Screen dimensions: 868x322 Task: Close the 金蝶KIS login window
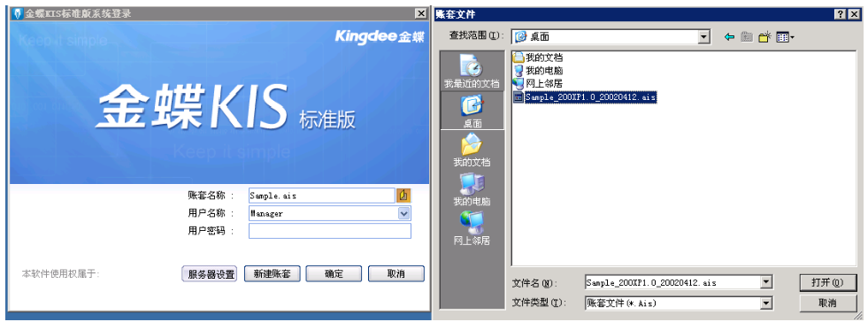pyautogui.click(x=420, y=14)
